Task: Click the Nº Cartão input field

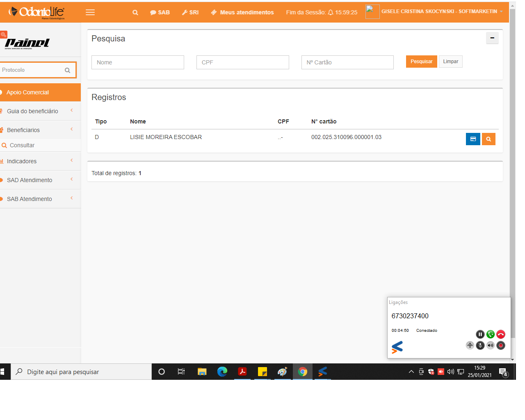Action: point(347,62)
